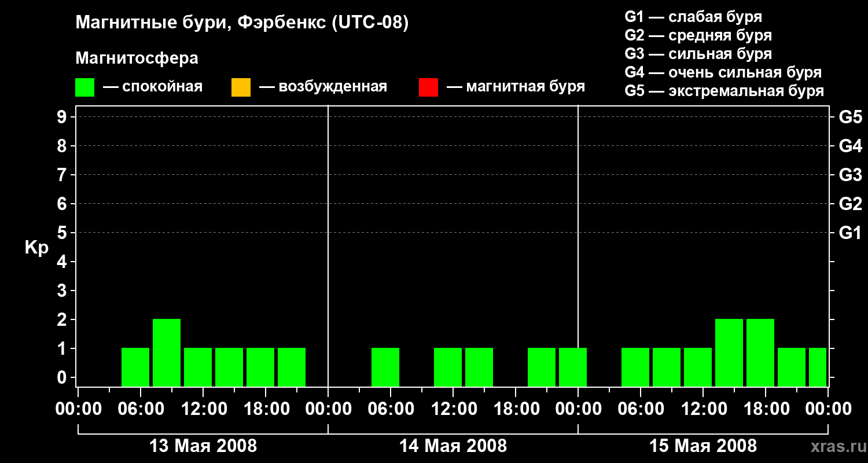Click the rightmost '00:00' time label
868x463 pixels.
828,409
